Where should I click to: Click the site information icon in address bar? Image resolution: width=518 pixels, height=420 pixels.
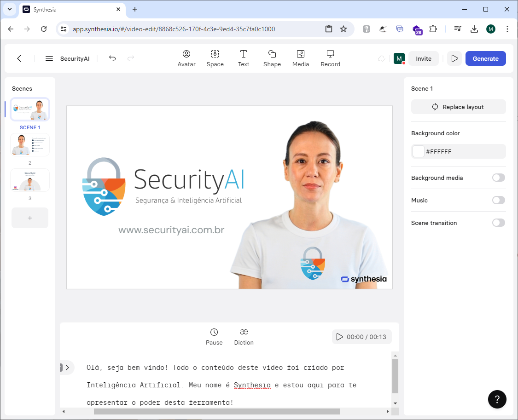[x=64, y=29]
